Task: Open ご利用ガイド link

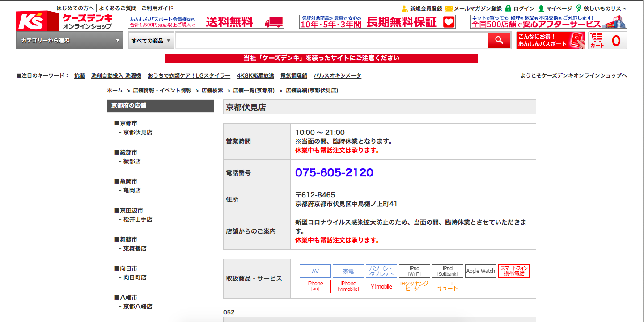Action: coord(157,8)
